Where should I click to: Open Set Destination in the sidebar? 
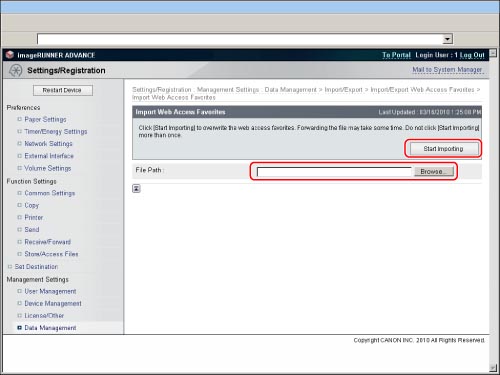click(36, 267)
